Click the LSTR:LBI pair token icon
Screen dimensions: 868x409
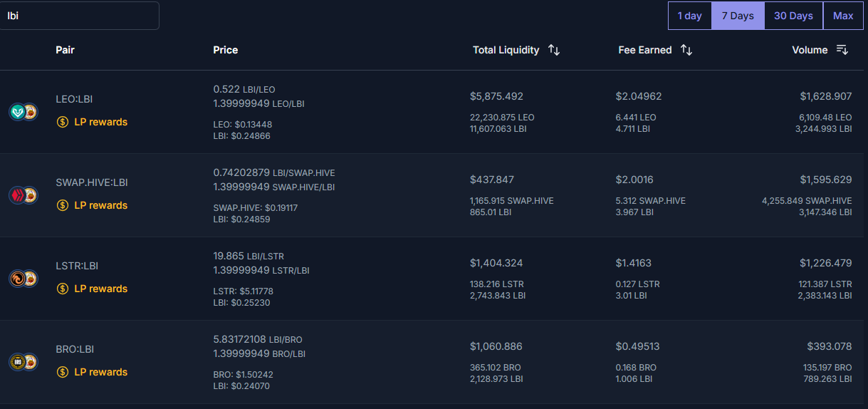pos(23,279)
